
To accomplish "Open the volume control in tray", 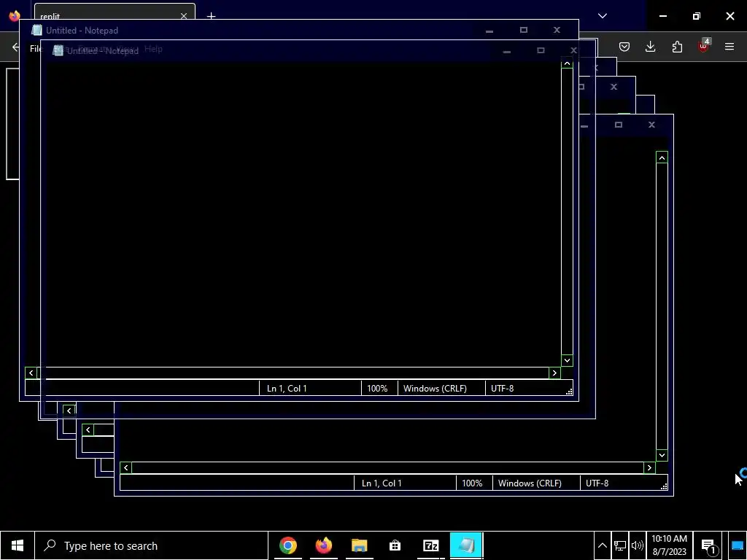I will point(637,545).
